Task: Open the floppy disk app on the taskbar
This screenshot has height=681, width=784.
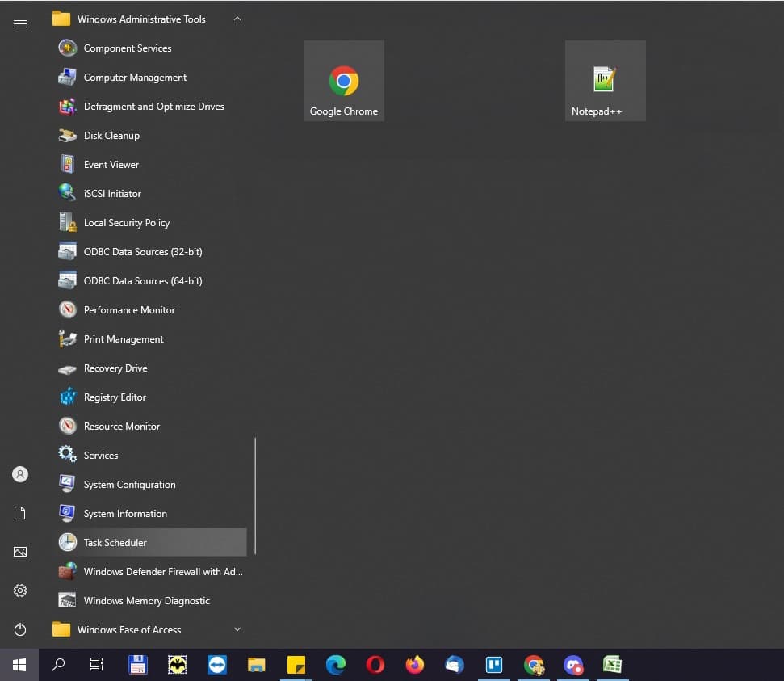Action: (x=137, y=665)
